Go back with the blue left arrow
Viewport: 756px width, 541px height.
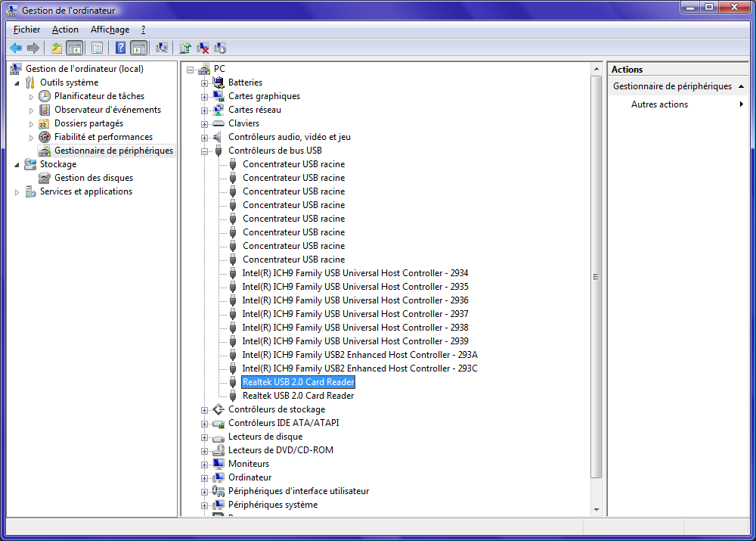pyautogui.click(x=15, y=48)
